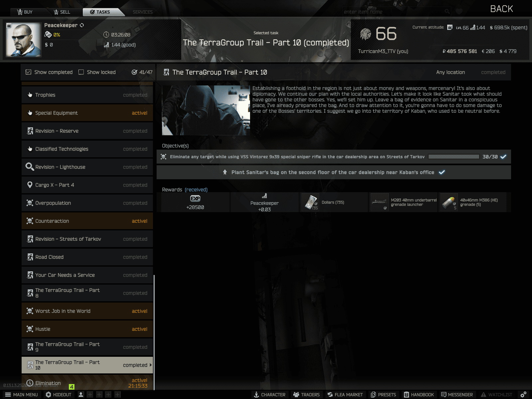The height and width of the screenshot is (399, 532).
Task: Click the Elimination task clock icon
Action: [x=30, y=383]
